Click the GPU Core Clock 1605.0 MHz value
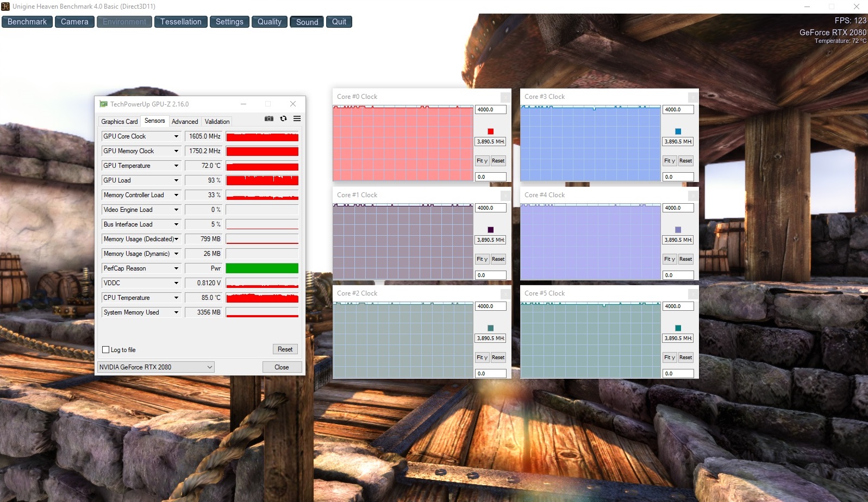The height and width of the screenshot is (502, 868). pos(204,136)
